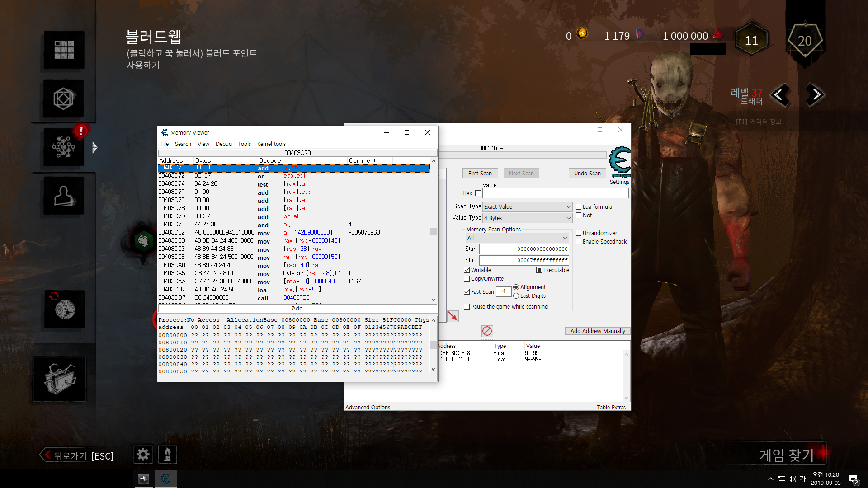Select the Last Digits radio button

click(516, 296)
